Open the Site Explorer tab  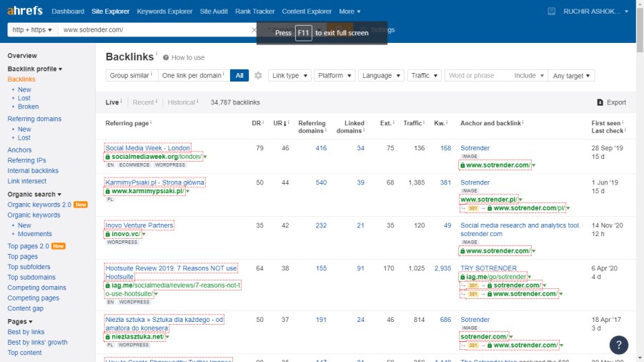coord(110,11)
